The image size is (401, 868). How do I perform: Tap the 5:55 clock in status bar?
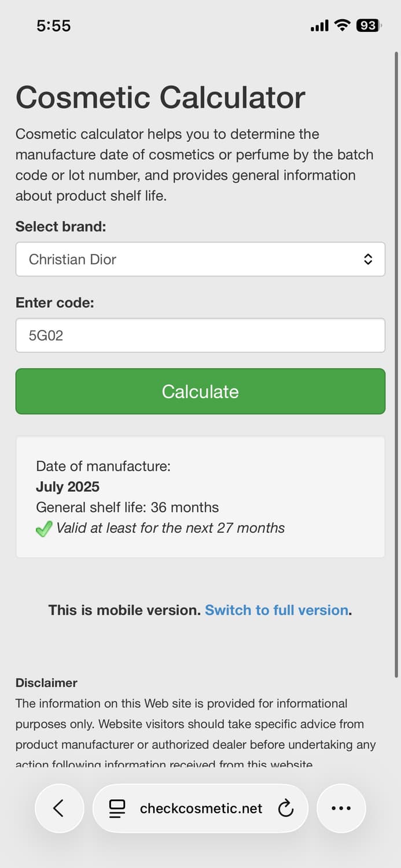tap(53, 25)
